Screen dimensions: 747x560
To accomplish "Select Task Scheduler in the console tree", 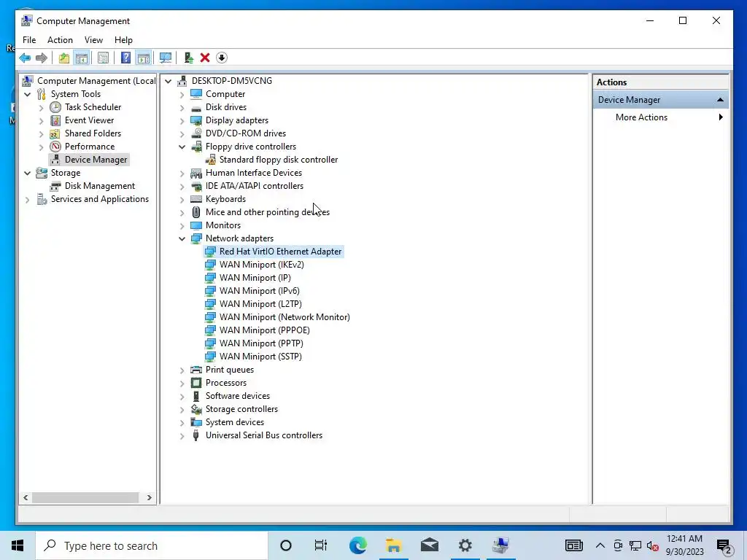I will [x=93, y=107].
